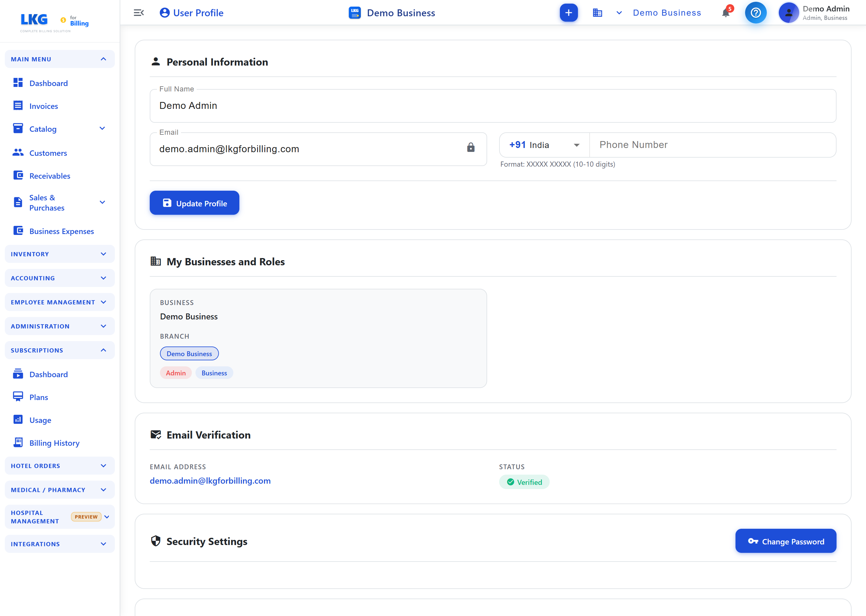The height and width of the screenshot is (616, 866).
Task: Click the Receivables wallet icon
Action: pos(18,175)
